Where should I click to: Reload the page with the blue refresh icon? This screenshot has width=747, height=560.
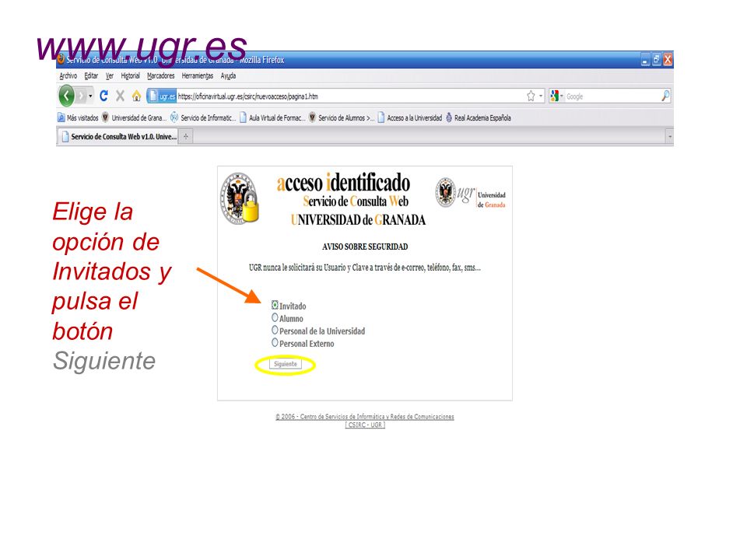[103, 96]
